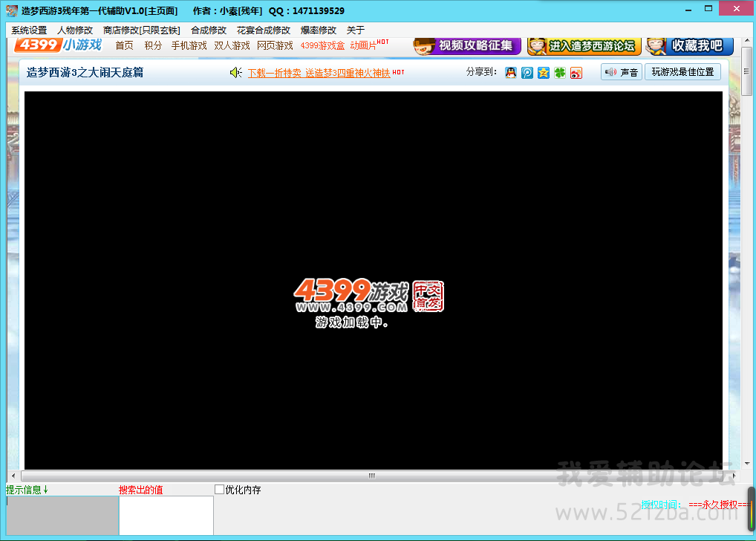Viewport: 756px width, 541px height.
Task: Open the 双人游戏 link
Action: click(232, 45)
